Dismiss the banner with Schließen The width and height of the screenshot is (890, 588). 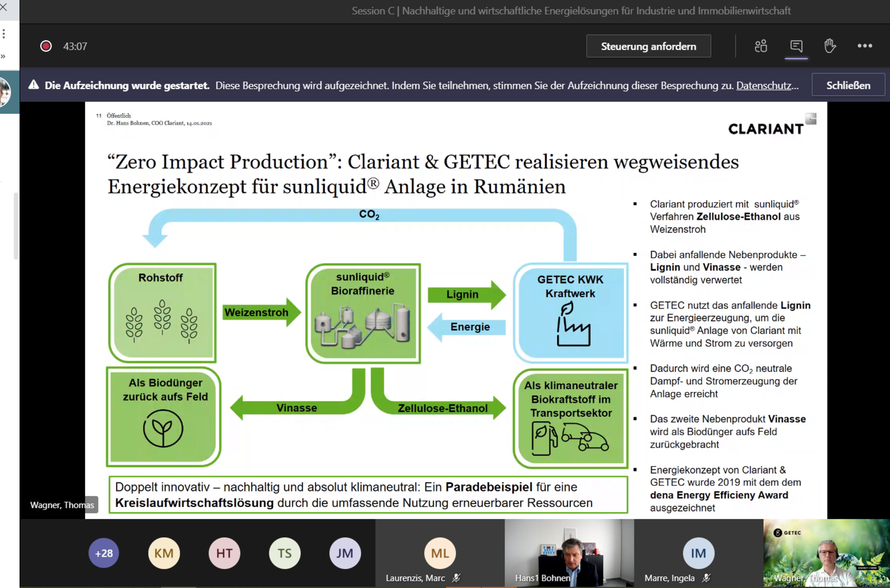(x=848, y=85)
